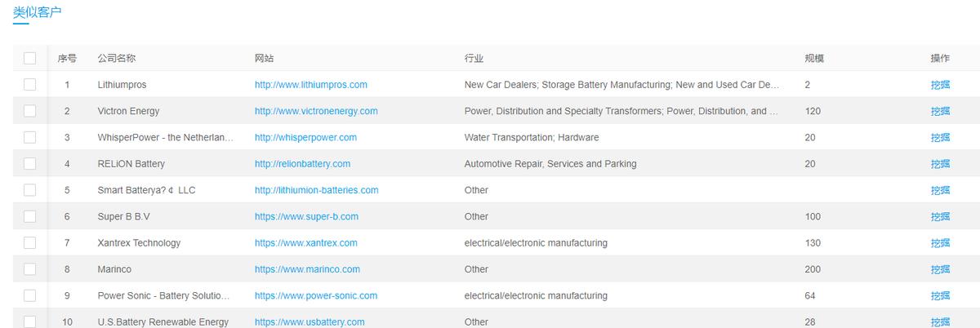
Task: Switch to the 类似客户 tab
Action: 38,11
